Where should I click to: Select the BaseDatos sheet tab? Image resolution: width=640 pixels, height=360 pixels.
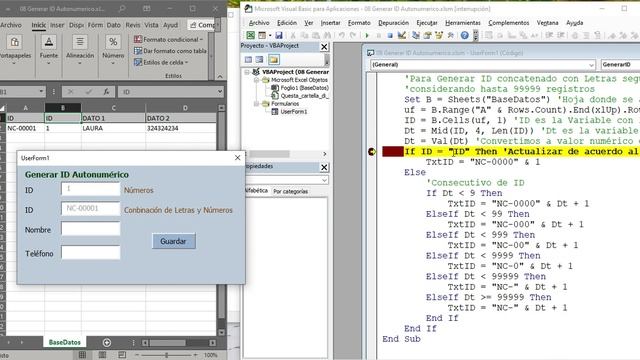64,342
